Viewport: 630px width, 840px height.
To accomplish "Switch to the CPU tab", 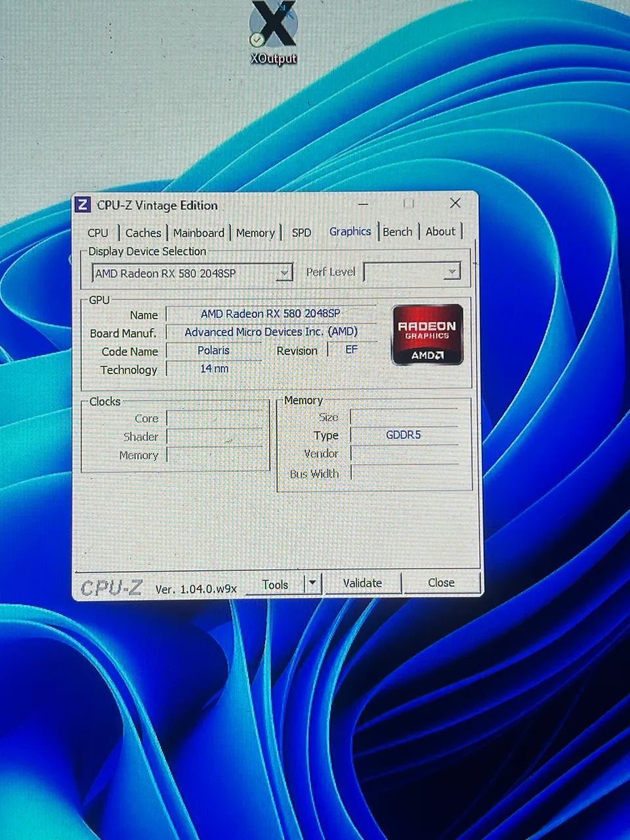I will coord(98,232).
